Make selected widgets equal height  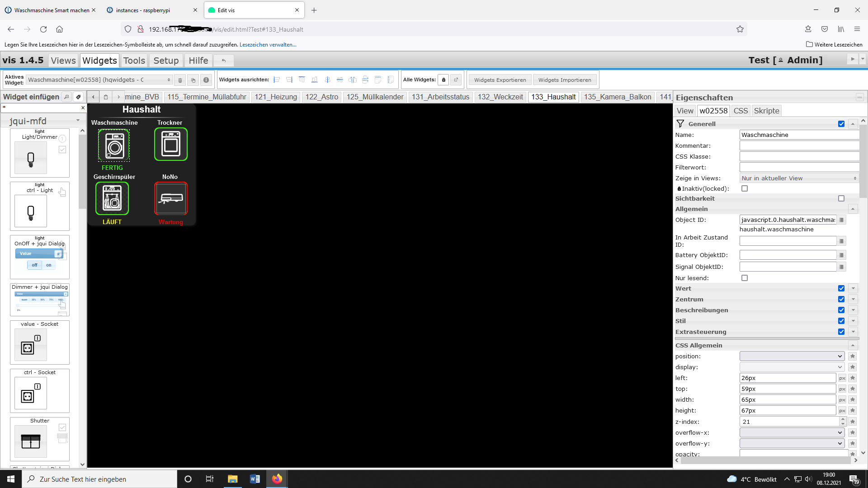point(391,80)
